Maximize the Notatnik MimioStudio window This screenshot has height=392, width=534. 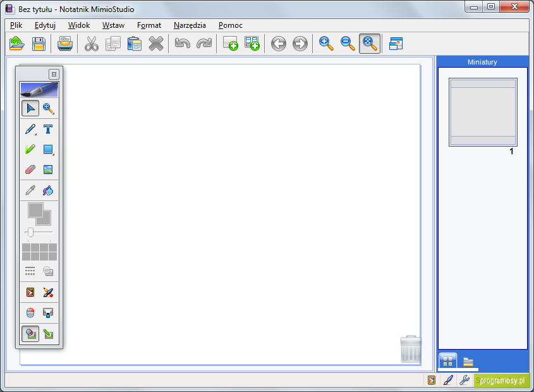[491, 7]
